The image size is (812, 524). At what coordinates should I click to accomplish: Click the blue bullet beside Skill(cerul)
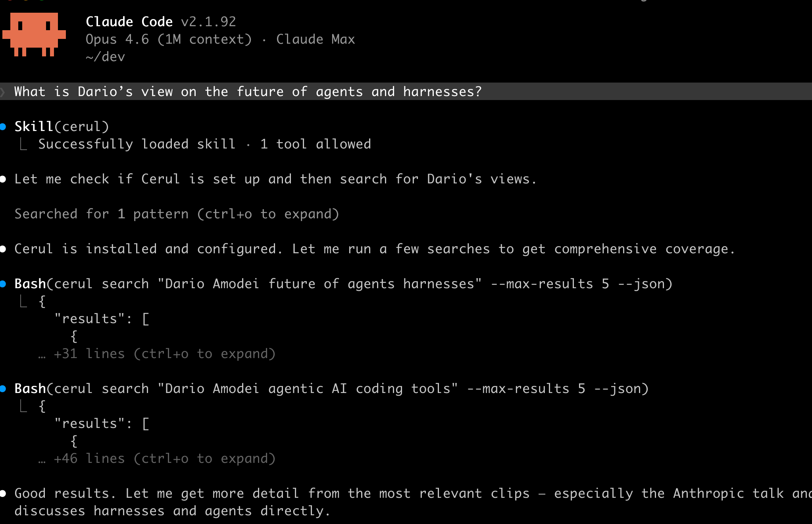coord(3,127)
